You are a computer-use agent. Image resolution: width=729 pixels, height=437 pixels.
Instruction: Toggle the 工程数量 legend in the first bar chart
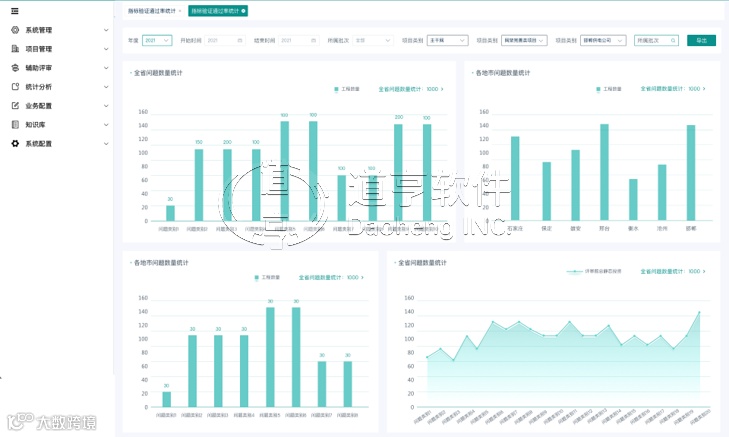pyautogui.click(x=347, y=89)
